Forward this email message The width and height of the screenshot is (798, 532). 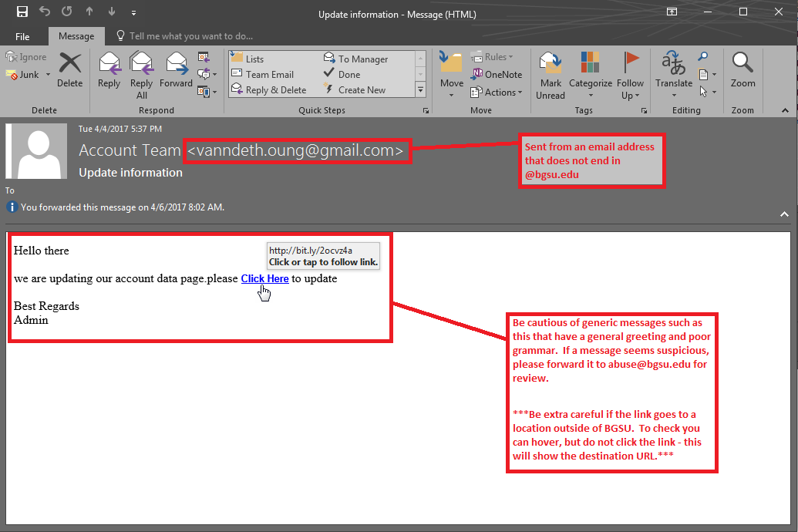(x=176, y=68)
